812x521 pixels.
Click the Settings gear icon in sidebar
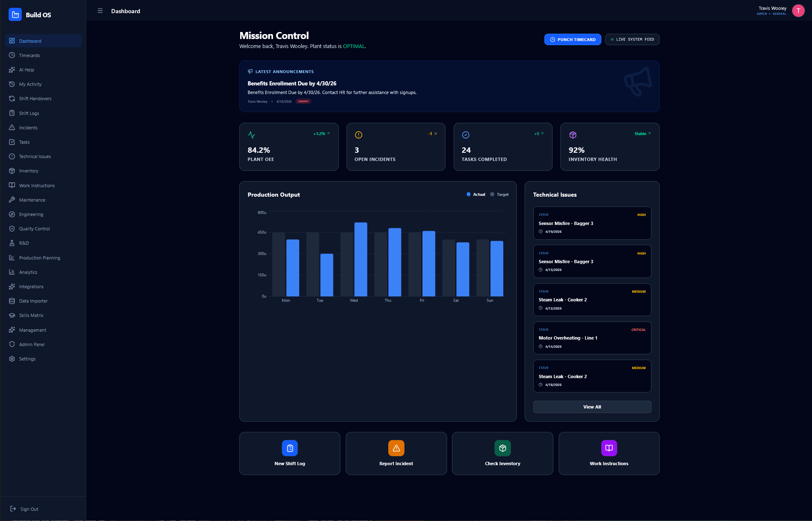pyautogui.click(x=12, y=359)
